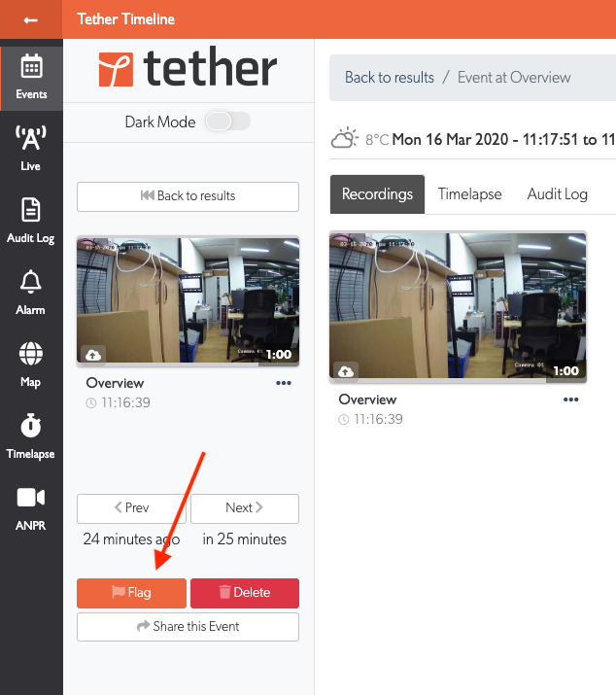Open the Events calendar section
Viewport: 616px width, 695px height.
[x=31, y=78]
